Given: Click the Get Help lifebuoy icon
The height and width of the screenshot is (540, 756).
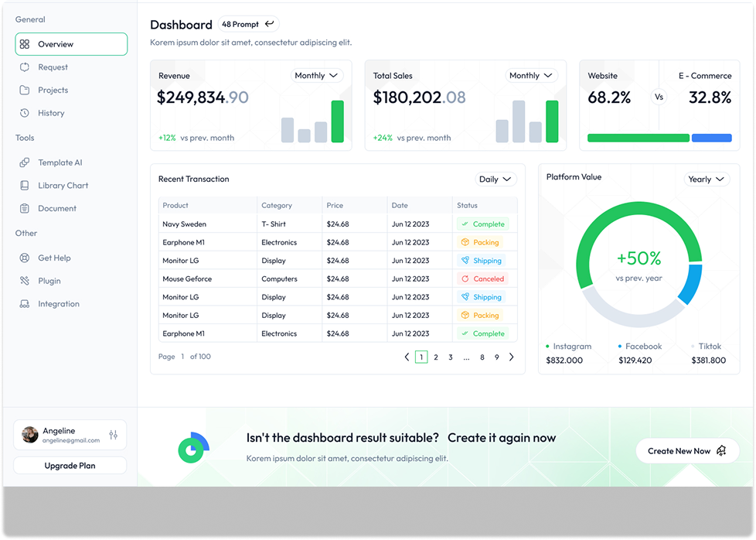Looking at the screenshot, I should pos(25,258).
